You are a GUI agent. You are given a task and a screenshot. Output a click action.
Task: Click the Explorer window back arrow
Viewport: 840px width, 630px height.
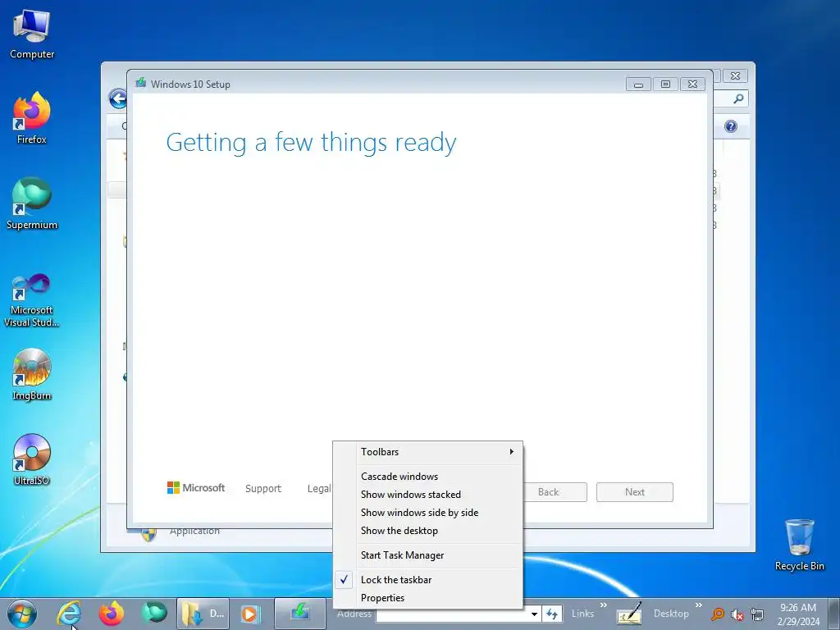pos(118,98)
